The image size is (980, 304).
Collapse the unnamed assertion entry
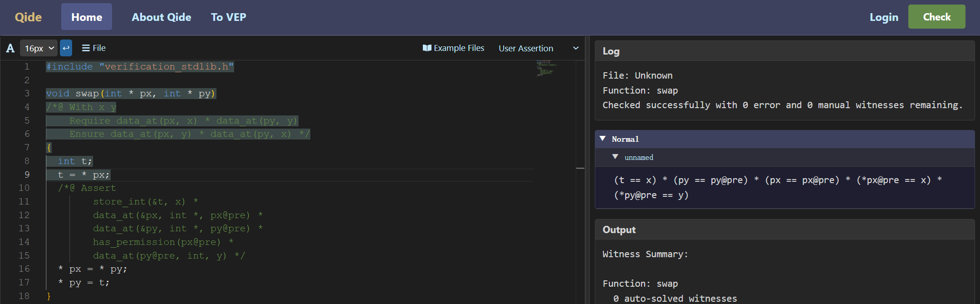click(615, 157)
